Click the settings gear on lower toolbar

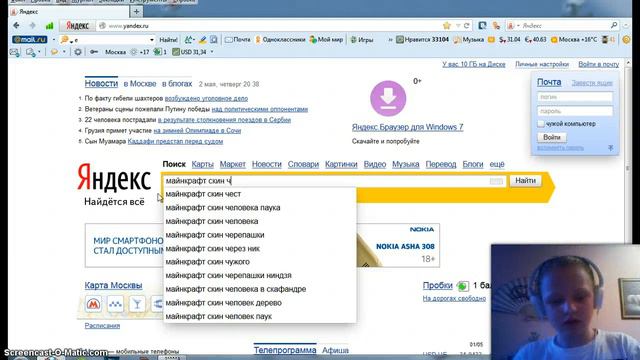coord(78,52)
